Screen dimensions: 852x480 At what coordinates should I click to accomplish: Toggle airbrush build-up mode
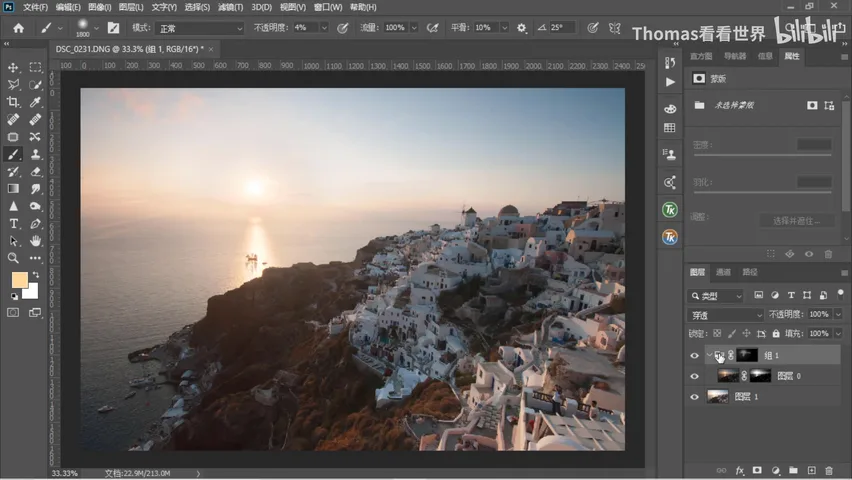click(433, 28)
